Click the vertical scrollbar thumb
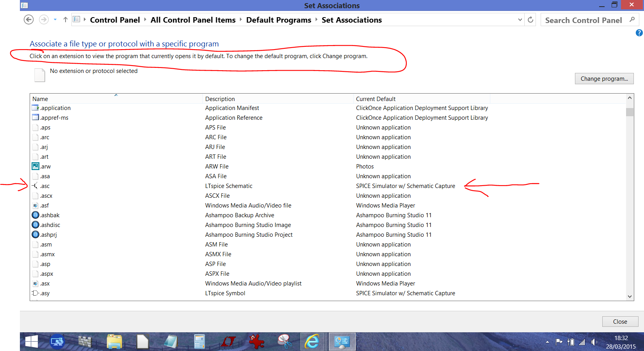Image resolution: width=644 pixels, height=351 pixels. pyautogui.click(x=630, y=112)
